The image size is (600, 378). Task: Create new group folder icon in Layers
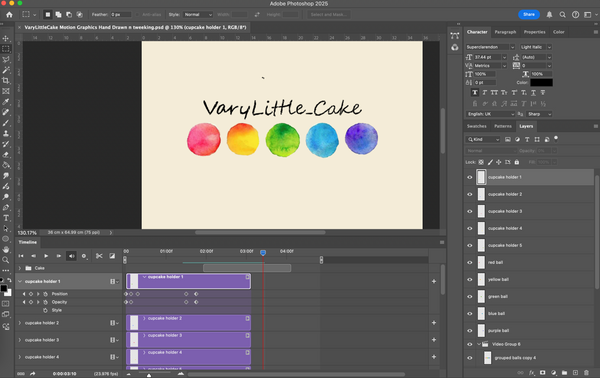[564, 372]
